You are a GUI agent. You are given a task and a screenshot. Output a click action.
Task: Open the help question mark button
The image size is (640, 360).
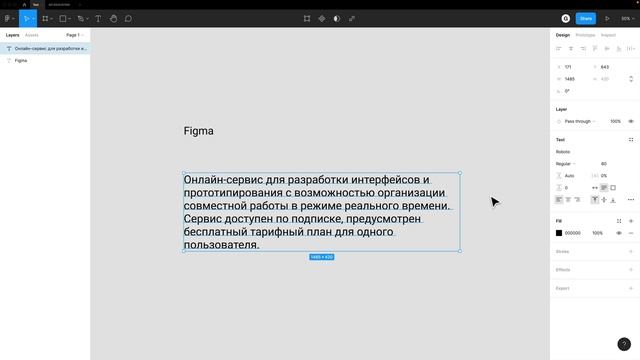(x=624, y=344)
